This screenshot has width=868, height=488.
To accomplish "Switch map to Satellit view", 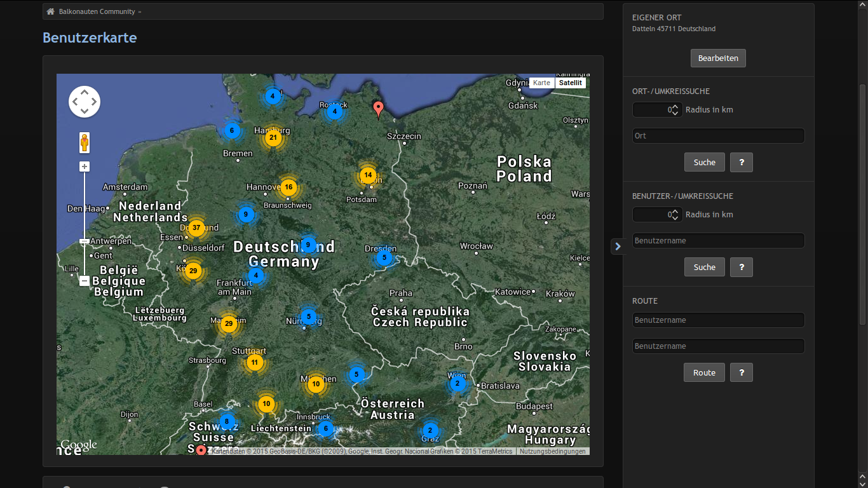I will pyautogui.click(x=570, y=83).
